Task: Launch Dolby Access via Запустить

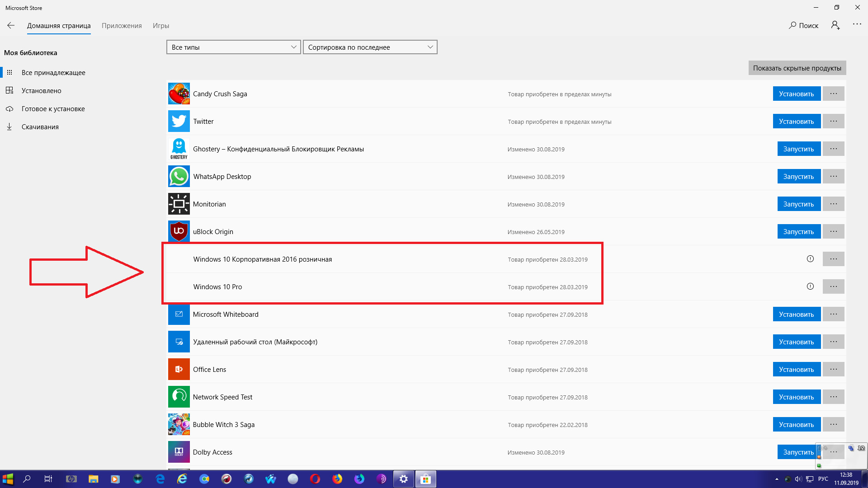Action: 799,452
